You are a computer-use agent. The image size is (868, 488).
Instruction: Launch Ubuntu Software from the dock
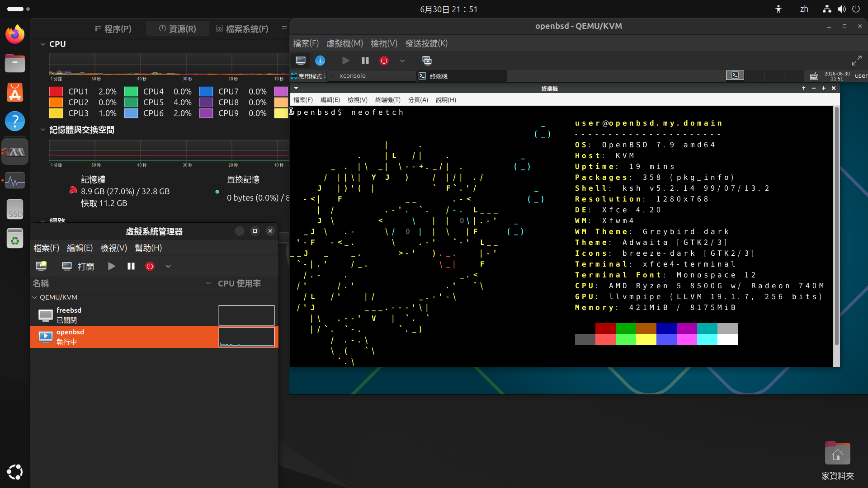tap(15, 92)
